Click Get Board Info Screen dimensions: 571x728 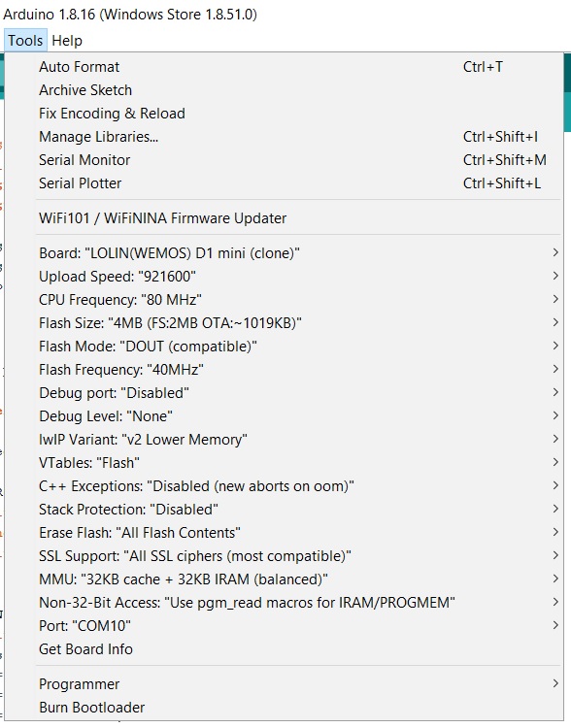coord(284,648)
